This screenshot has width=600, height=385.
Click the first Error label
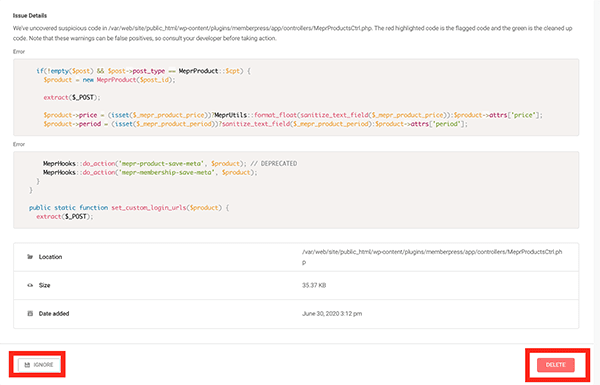tap(19, 52)
